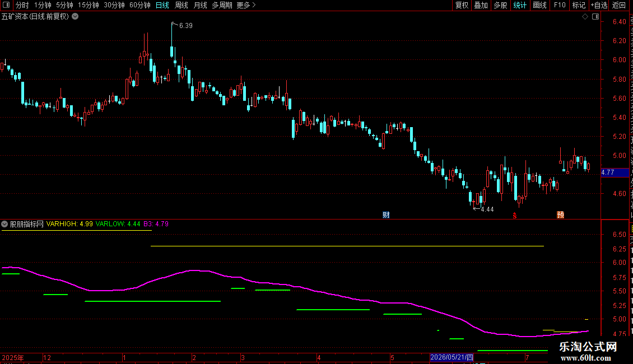633x364 pixels.
Task: Expand the 股朋指标网 indicator dropdown
Action: click(4, 224)
